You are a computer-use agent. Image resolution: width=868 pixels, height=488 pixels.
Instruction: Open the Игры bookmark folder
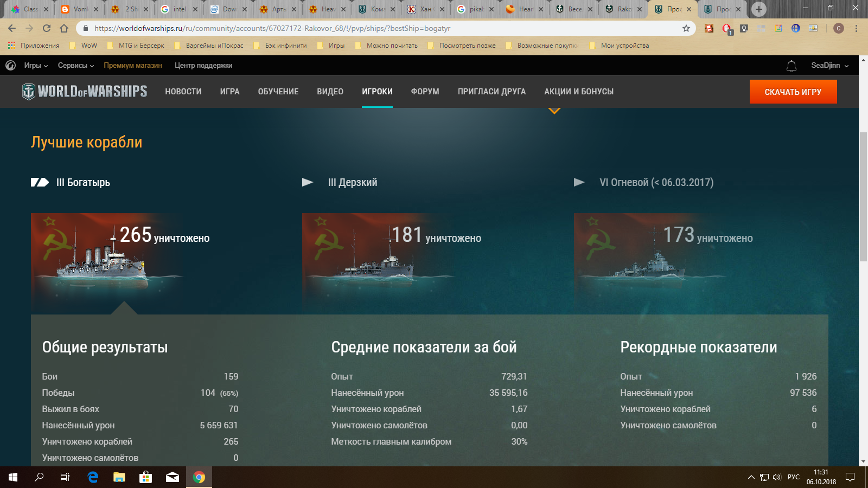point(331,46)
